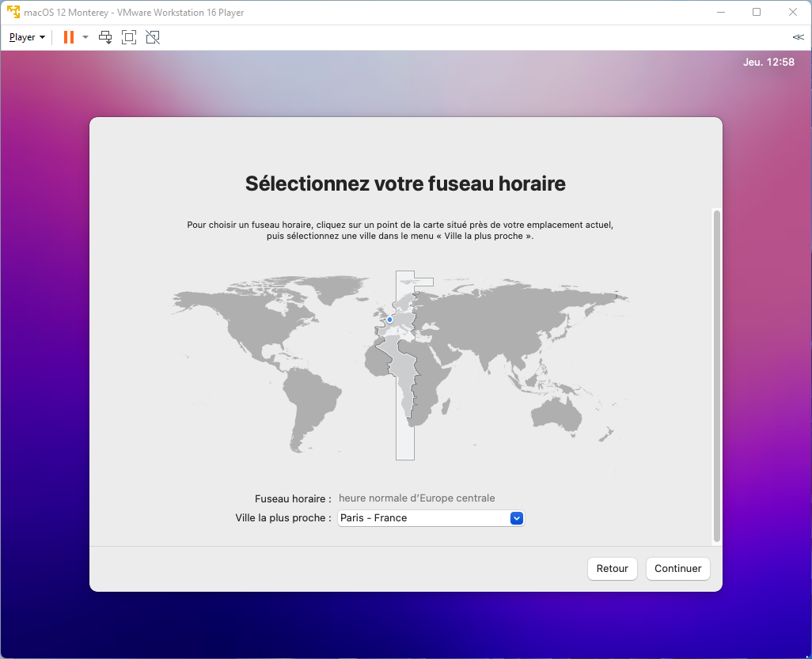Suspend the virtual machine with the pause icon
812x659 pixels.
(68, 36)
